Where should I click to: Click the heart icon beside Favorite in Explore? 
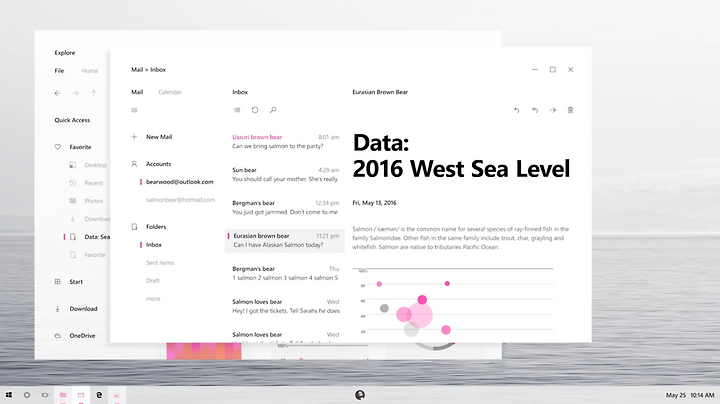point(57,147)
